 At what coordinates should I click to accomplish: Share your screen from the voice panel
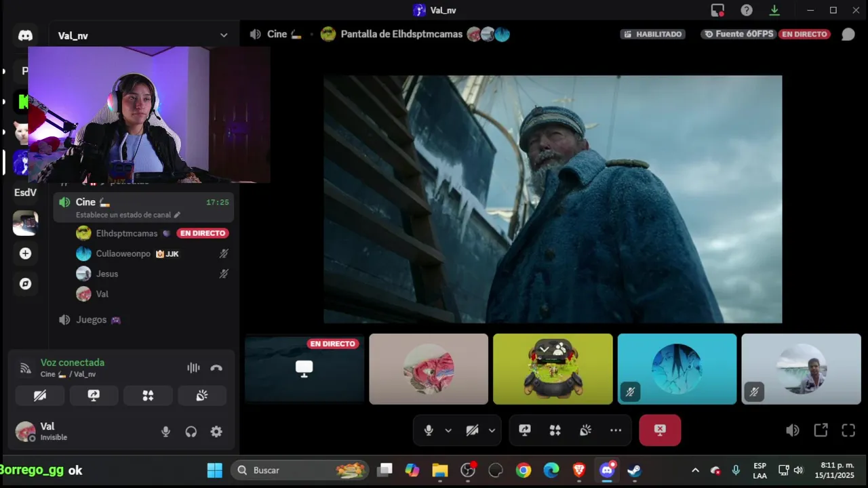click(94, 396)
